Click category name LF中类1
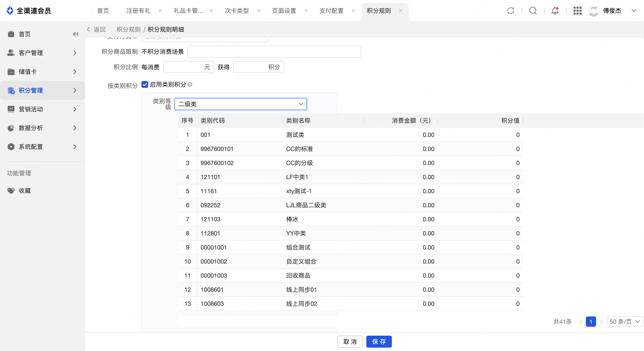This screenshot has width=644, height=351. pyautogui.click(x=297, y=177)
